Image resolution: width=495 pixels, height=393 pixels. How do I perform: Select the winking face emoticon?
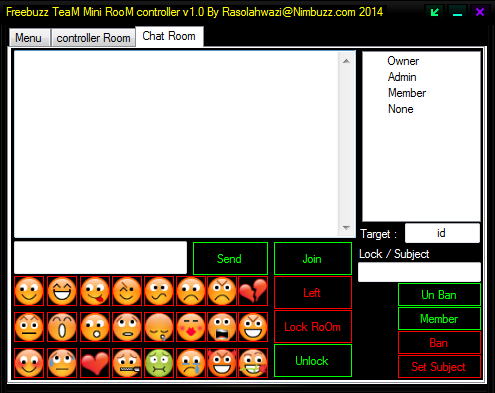(x=127, y=291)
